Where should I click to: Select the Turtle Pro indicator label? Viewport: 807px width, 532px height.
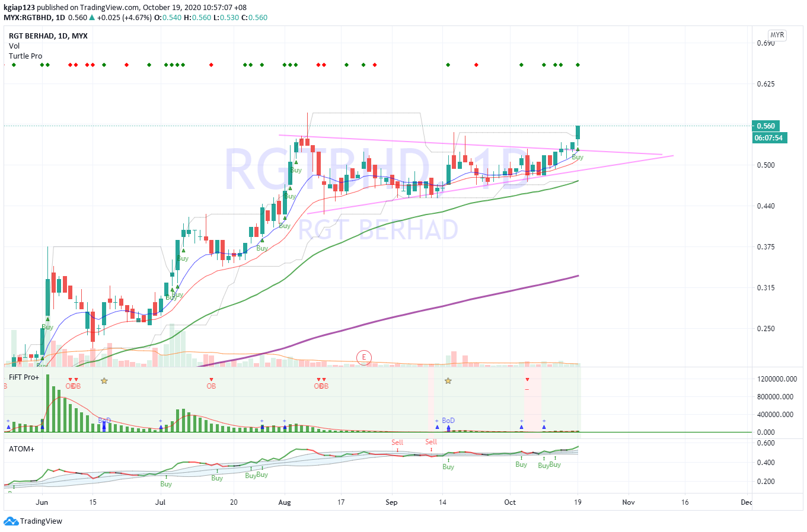(25, 56)
